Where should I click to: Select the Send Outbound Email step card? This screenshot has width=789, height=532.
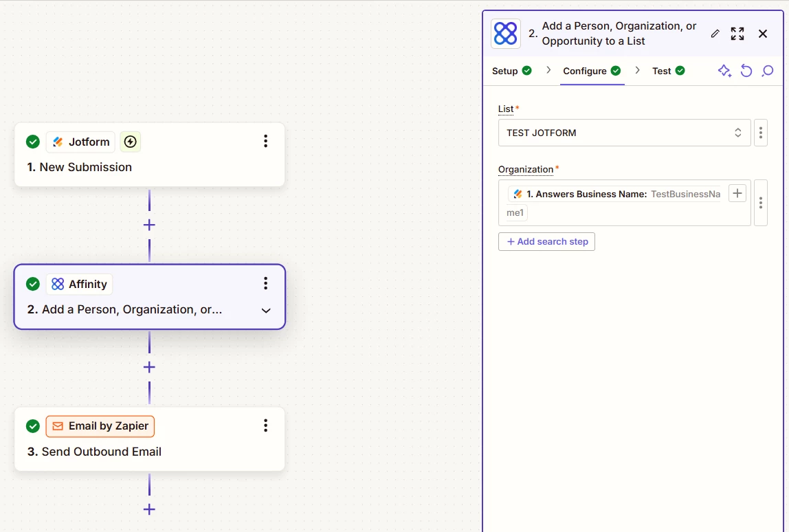[x=149, y=439]
